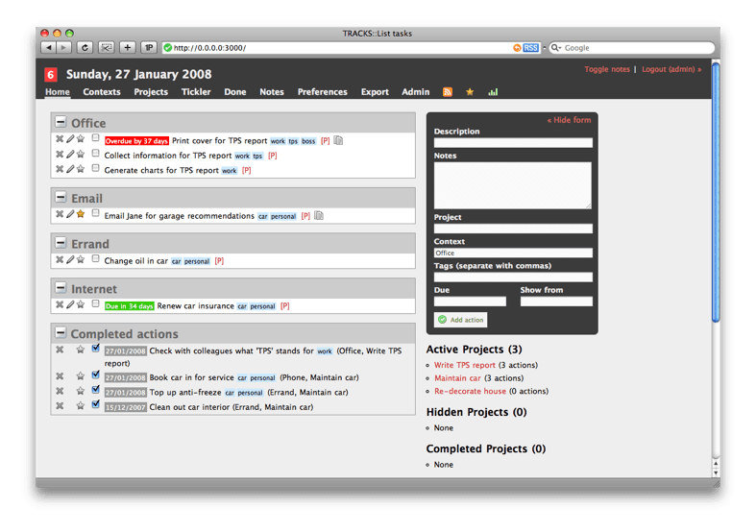Collapse the Errand context section

61,244
